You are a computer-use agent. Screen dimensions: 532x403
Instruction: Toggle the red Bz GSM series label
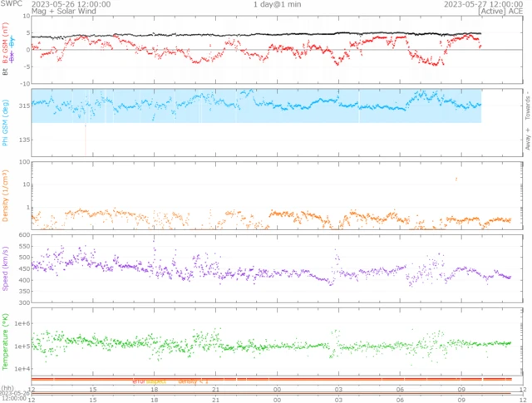pos(5,52)
